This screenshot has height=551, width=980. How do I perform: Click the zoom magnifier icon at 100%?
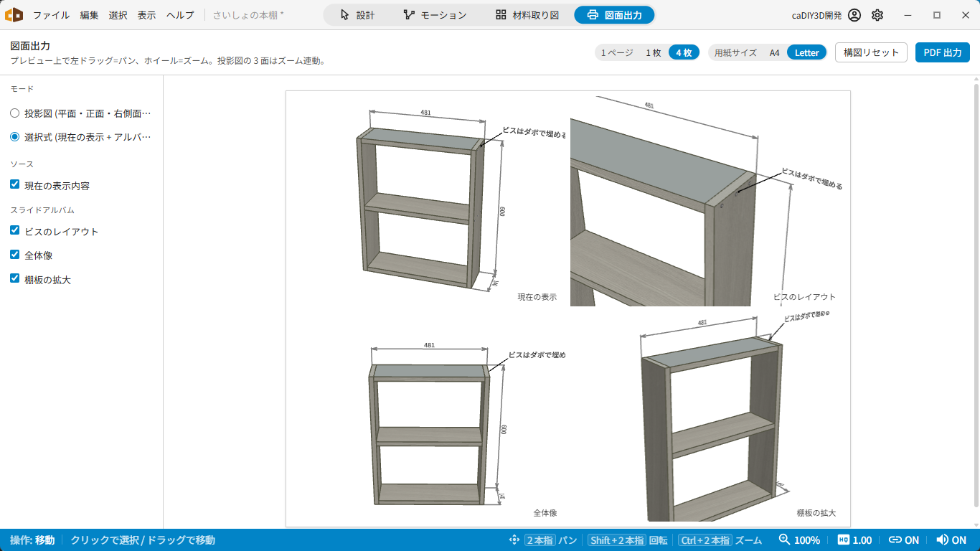[x=784, y=540]
